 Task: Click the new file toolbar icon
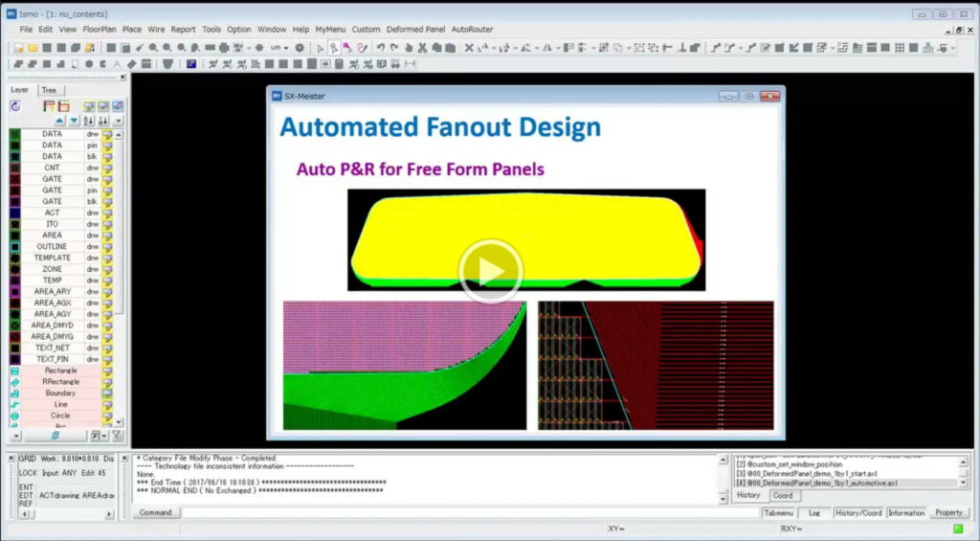[x=19, y=48]
